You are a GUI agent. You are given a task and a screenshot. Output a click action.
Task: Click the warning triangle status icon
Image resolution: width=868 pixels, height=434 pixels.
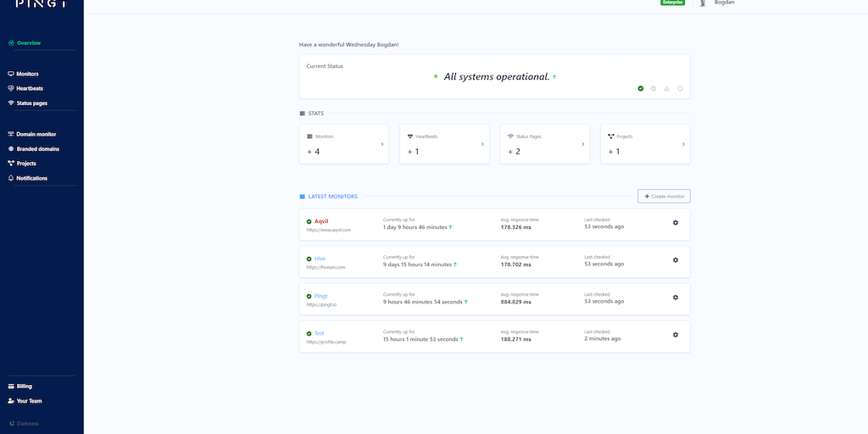click(x=666, y=88)
